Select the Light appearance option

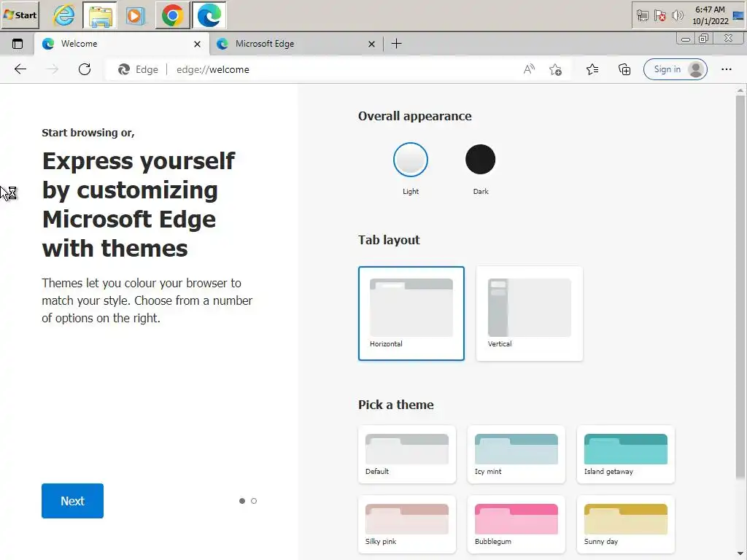pos(411,160)
